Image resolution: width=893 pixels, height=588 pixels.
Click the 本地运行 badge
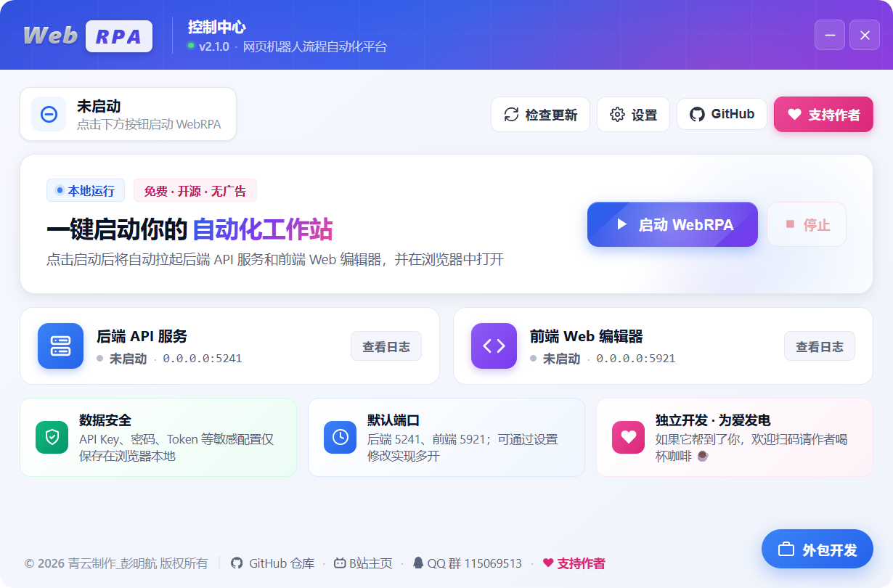tap(86, 190)
